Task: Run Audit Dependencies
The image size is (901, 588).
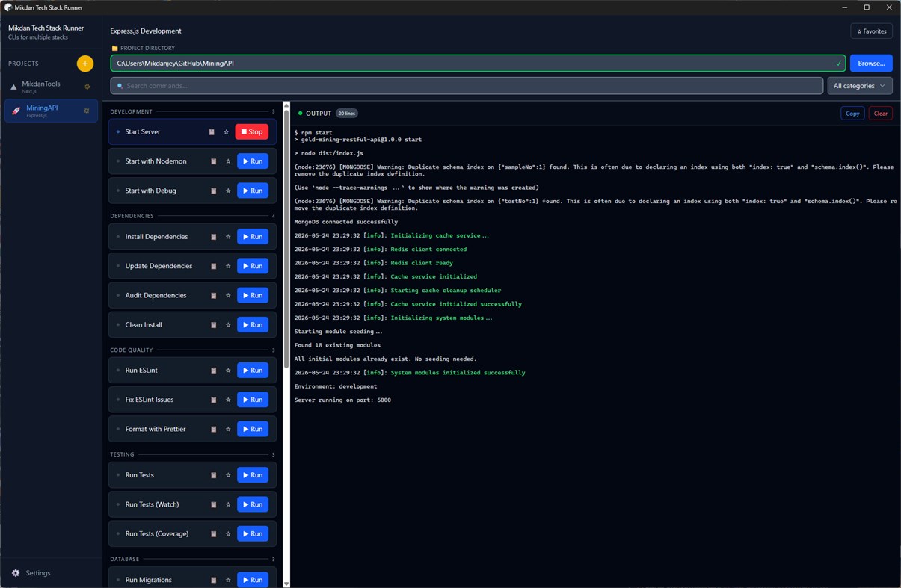Action: (253, 296)
